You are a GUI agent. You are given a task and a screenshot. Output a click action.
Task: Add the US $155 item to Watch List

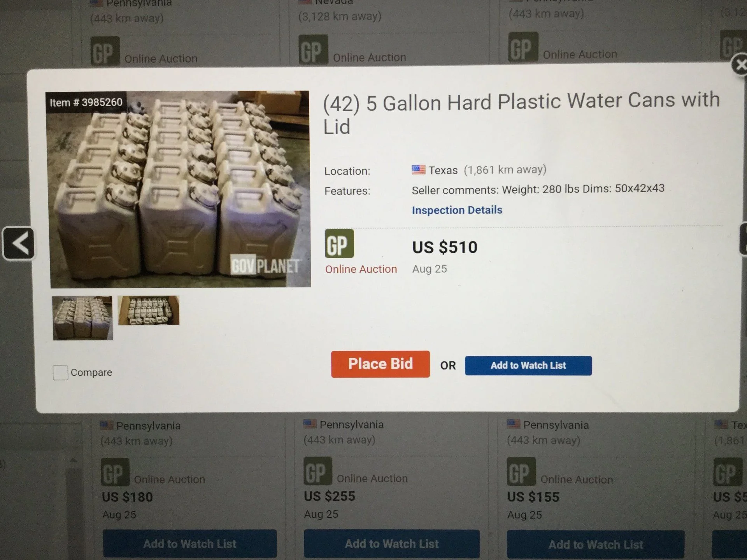pyautogui.click(x=596, y=544)
